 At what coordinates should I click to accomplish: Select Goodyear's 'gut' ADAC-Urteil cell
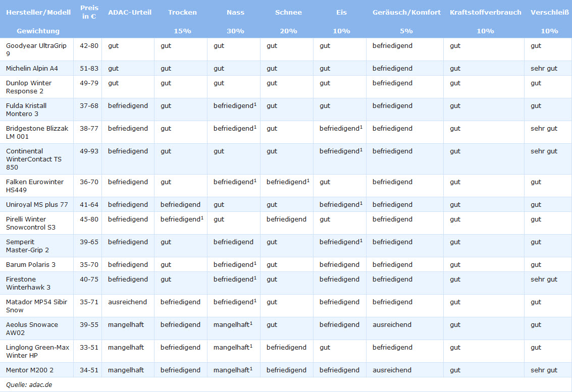point(114,45)
